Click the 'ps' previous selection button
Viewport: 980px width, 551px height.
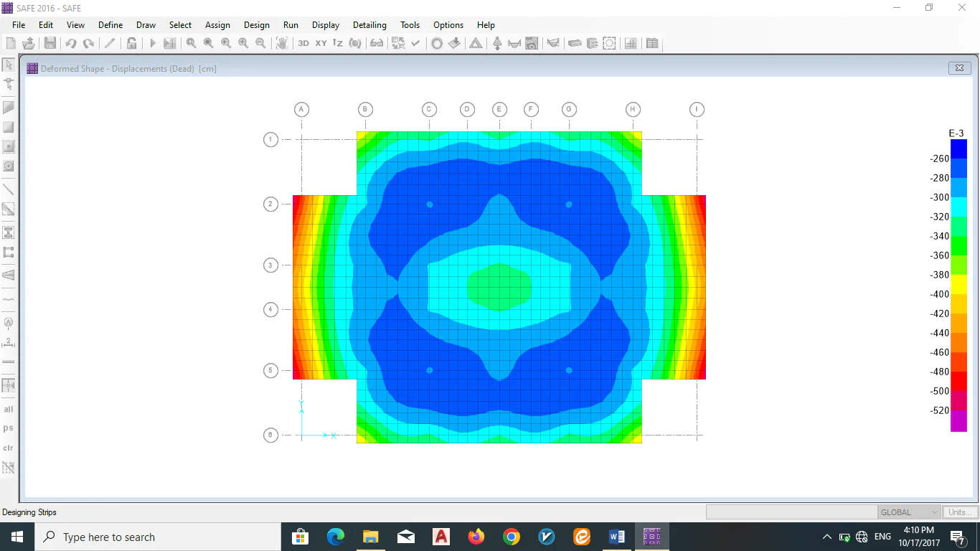(9, 428)
